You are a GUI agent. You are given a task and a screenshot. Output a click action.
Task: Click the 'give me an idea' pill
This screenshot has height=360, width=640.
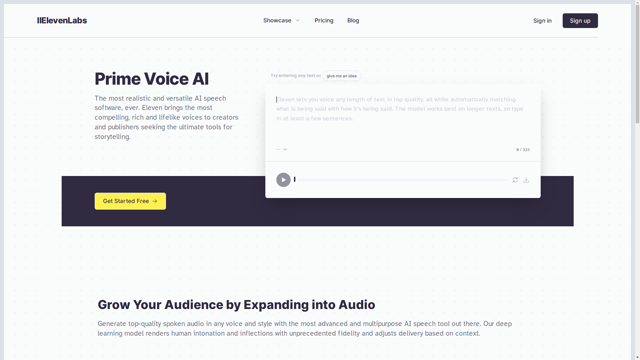tap(342, 76)
